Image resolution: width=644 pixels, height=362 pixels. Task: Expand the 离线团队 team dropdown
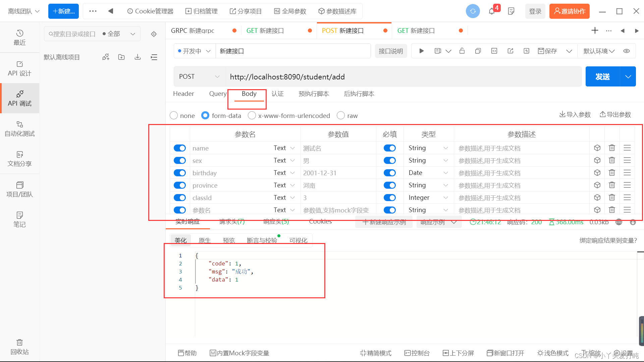(23, 11)
